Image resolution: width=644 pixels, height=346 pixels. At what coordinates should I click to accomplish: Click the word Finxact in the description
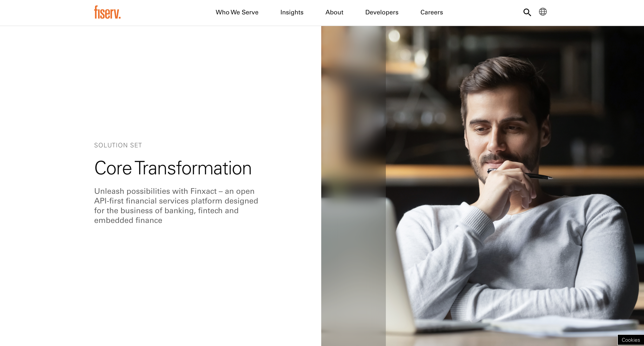point(203,191)
